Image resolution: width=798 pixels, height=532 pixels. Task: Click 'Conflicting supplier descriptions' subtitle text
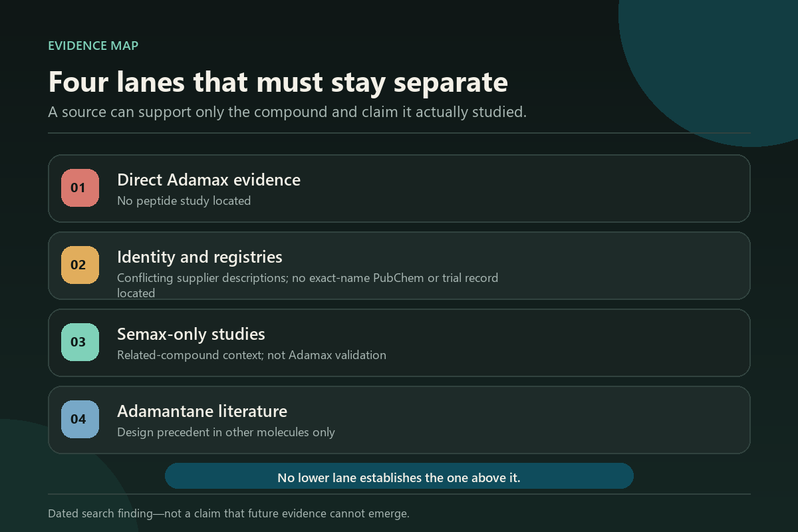(307, 285)
